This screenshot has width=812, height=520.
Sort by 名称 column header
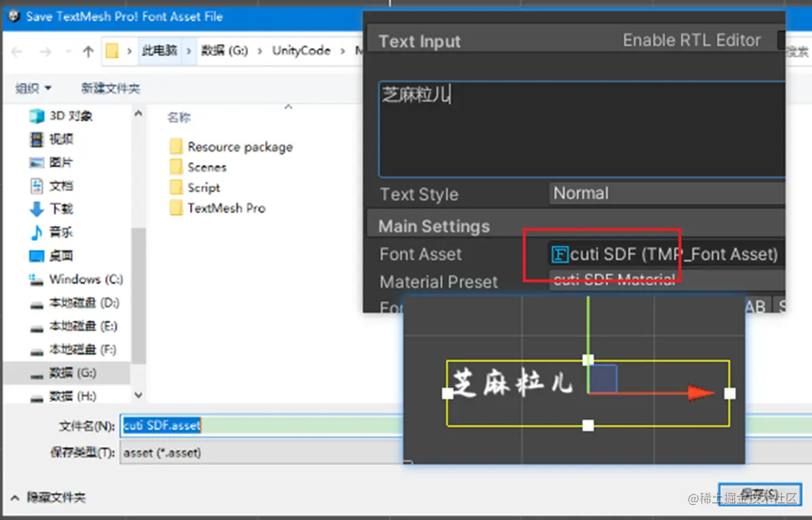[179, 118]
